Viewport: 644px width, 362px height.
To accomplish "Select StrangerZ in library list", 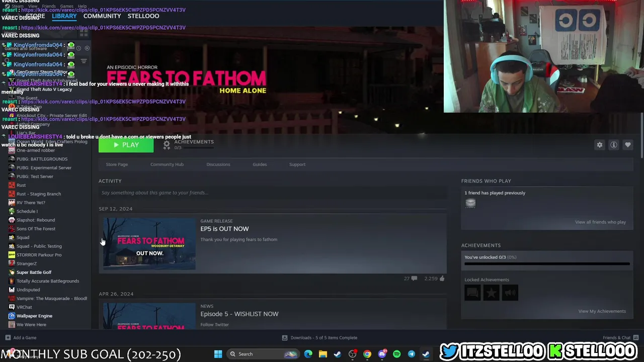I will point(27,263).
